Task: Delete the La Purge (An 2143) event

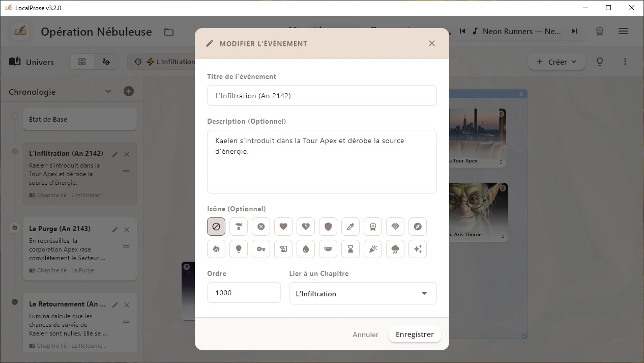Action: (127, 230)
